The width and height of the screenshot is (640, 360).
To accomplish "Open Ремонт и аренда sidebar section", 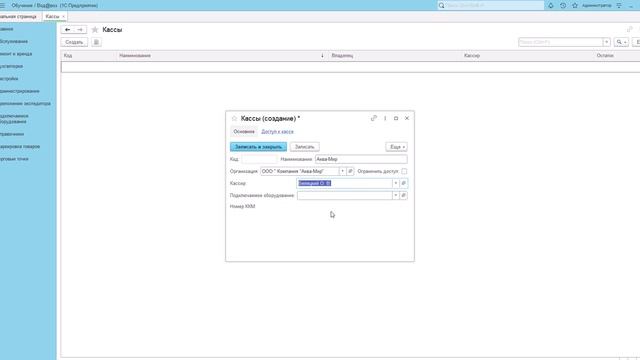I will [16, 54].
